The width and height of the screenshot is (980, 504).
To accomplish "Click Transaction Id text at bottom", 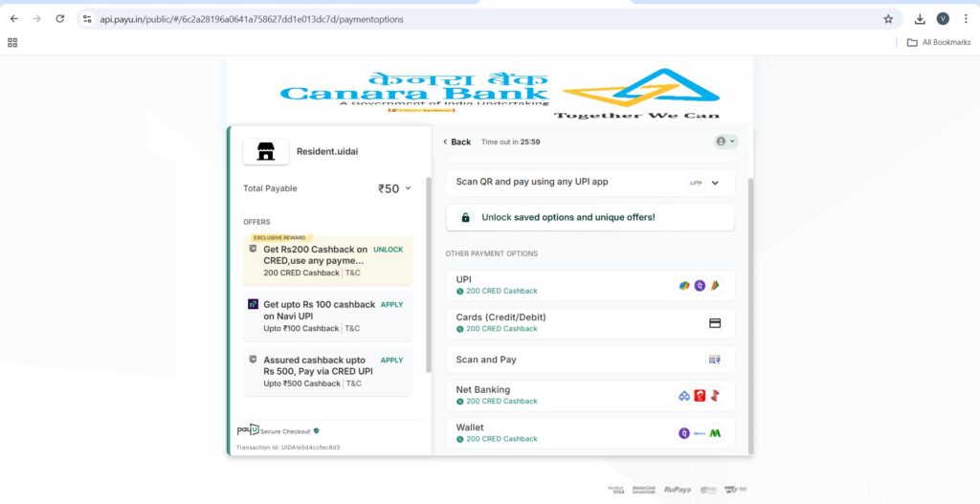I will 288,448.
